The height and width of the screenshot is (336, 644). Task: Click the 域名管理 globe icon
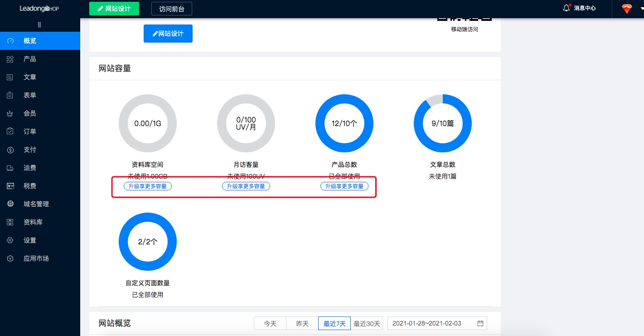click(10, 204)
